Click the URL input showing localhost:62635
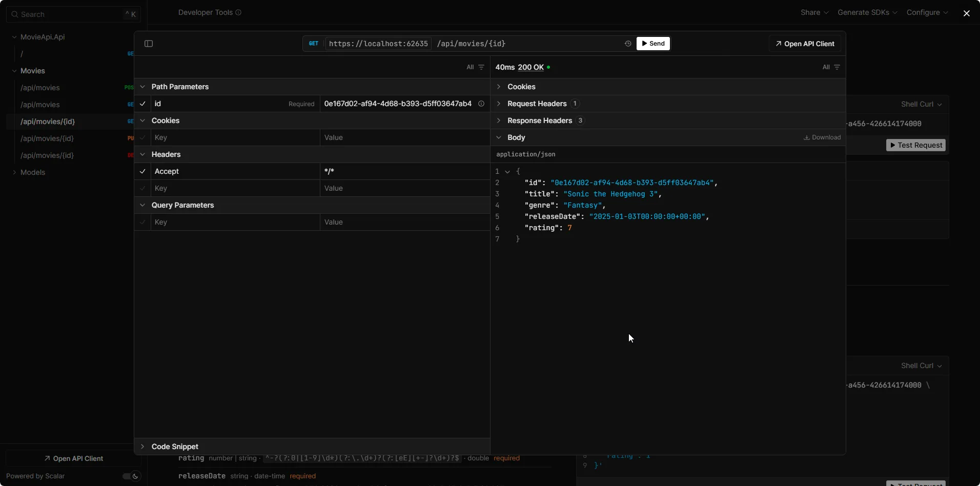This screenshot has width=980, height=486. click(x=378, y=44)
